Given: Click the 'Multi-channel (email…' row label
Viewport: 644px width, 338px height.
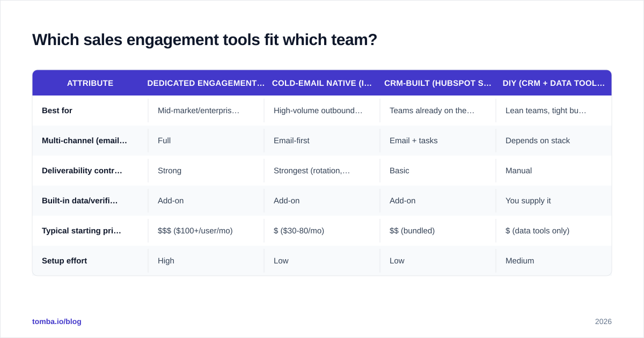Looking at the screenshot, I should 84,141.
